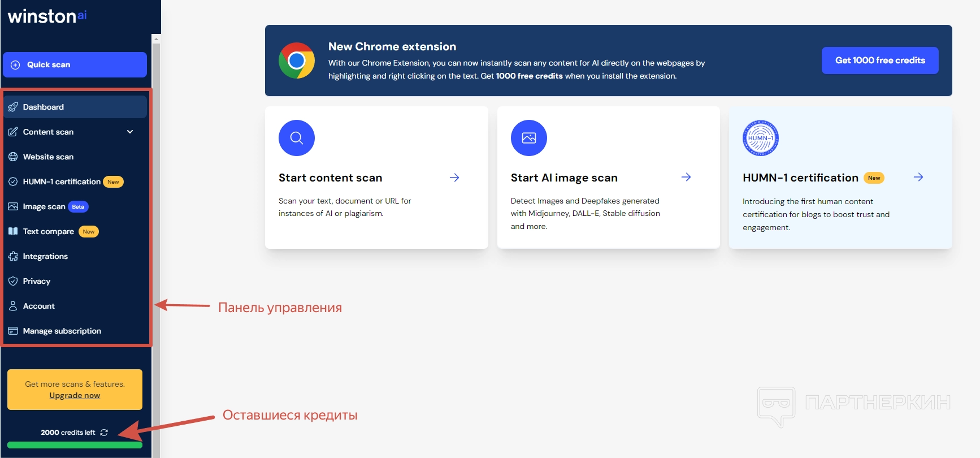Follow the Upgrade now link
Viewport: 980px width, 458px height.
(x=75, y=396)
